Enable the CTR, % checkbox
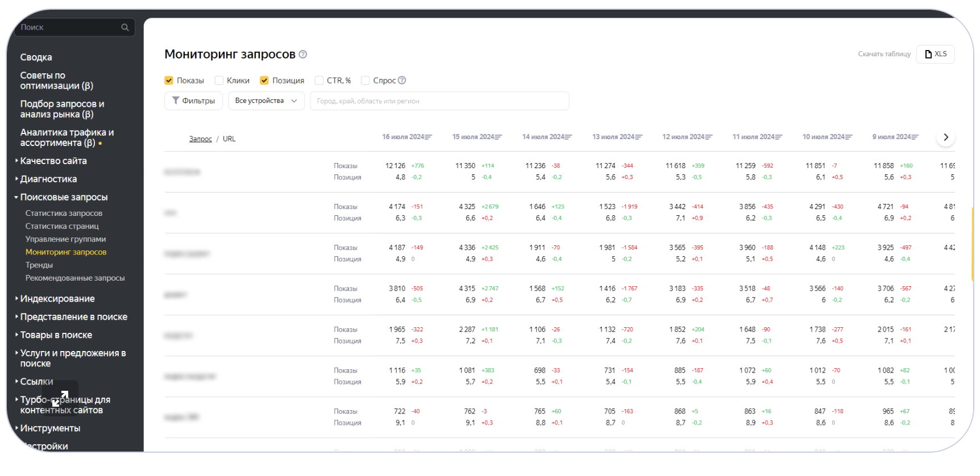Viewport: 980px width, 476px height. (319, 81)
